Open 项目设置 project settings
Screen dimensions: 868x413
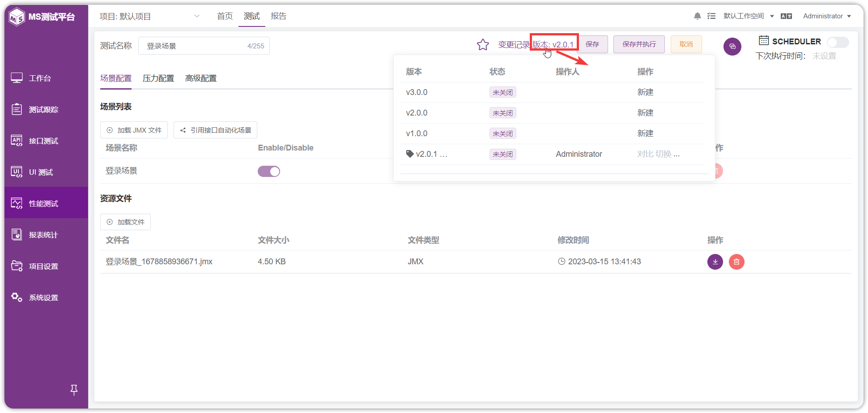tap(46, 266)
